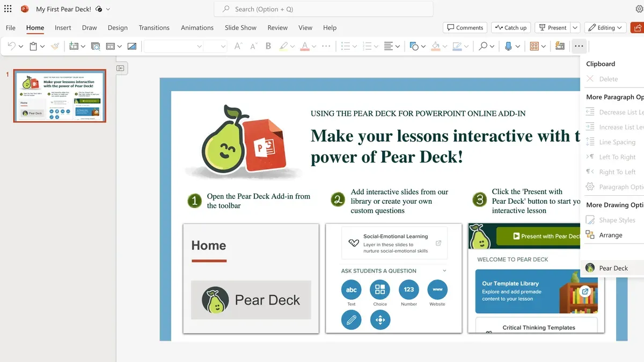Click the Find magnifier icon
The height and width of the screenshot is (362, 644).
pyautogui.click(x=483, y=47)
